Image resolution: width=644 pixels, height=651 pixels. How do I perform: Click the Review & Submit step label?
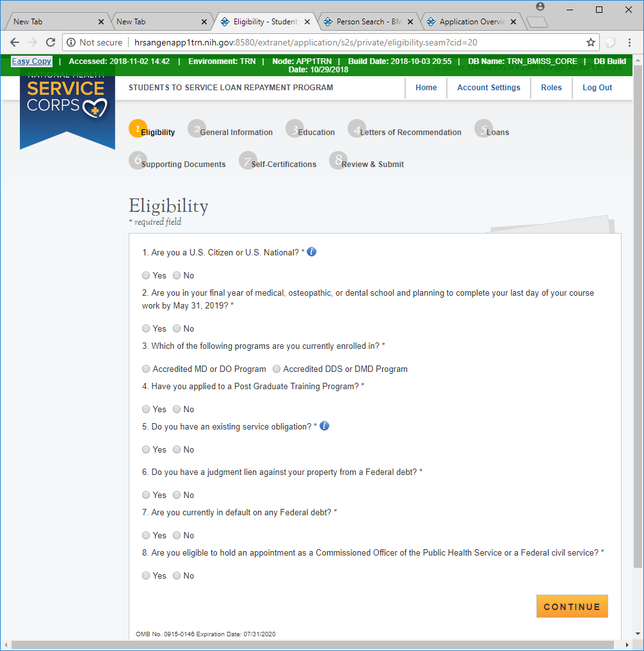[x=373, y=165]
